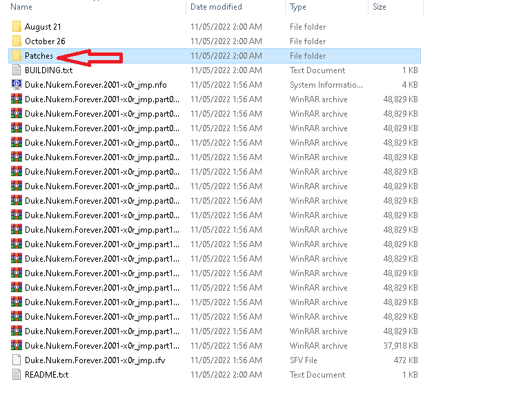Sort the list by the Name column header

[21, 7]
